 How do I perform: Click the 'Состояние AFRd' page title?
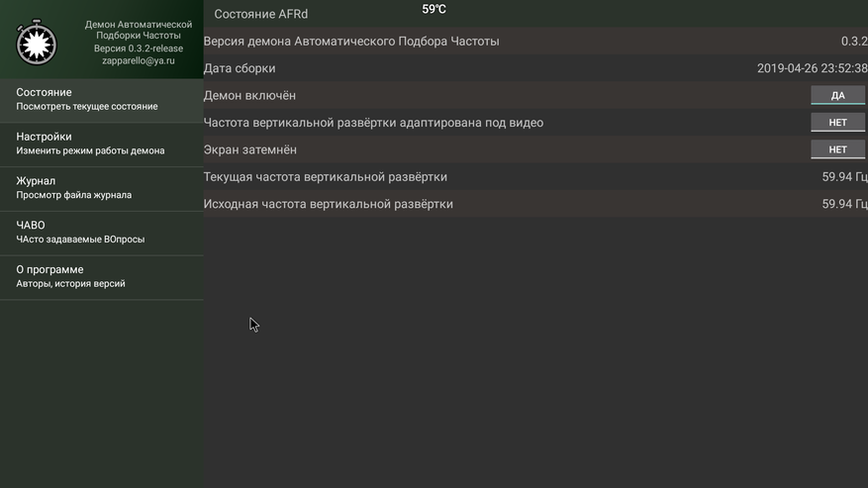click(260, 15)
